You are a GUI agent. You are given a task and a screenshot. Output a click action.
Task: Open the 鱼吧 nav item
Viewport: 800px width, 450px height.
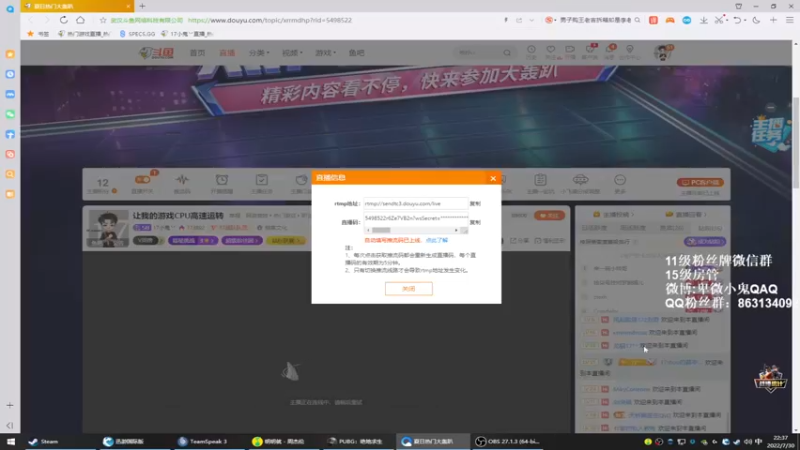click(357, 53)
